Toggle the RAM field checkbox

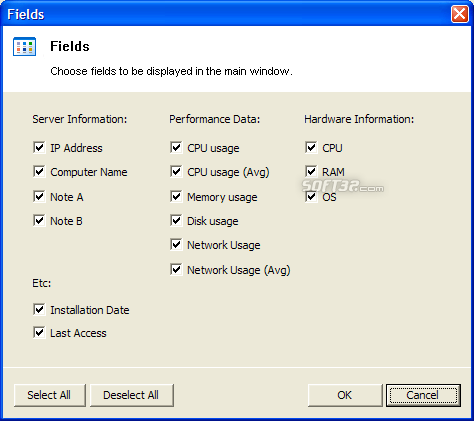(311, 172)
